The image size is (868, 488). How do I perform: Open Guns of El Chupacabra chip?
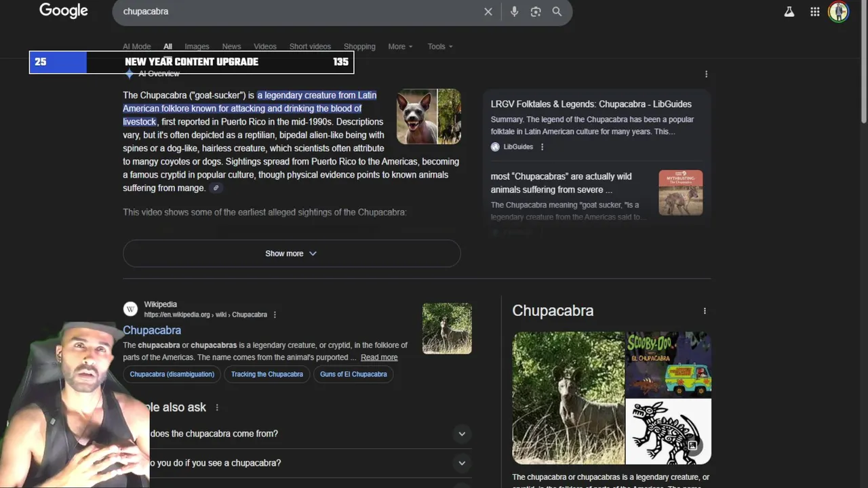[353, 374]
